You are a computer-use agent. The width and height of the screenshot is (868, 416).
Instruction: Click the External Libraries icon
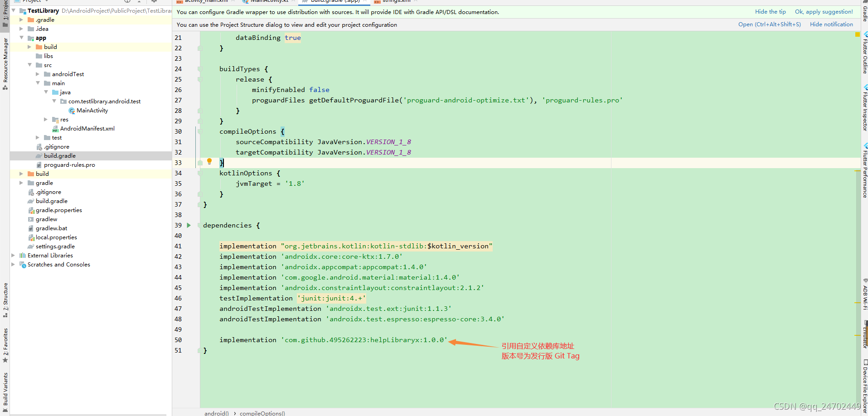[x=23, y=256]
